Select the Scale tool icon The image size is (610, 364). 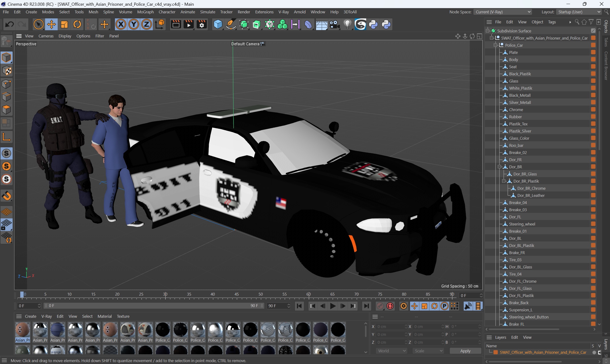pyautogui.click(x=64, y=24)
